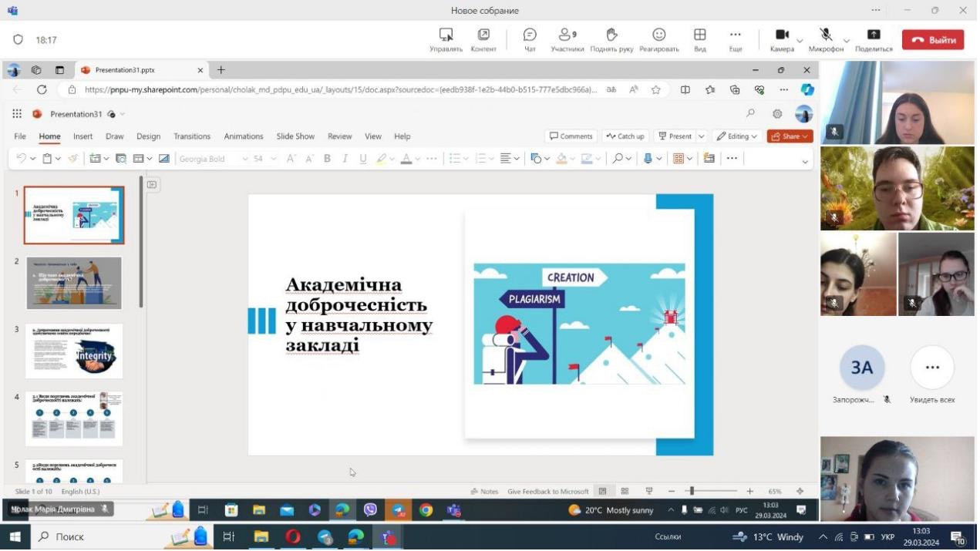Adjust the zoom slider handle
Viewport: 980px width, 551px height.
[693, 492]
